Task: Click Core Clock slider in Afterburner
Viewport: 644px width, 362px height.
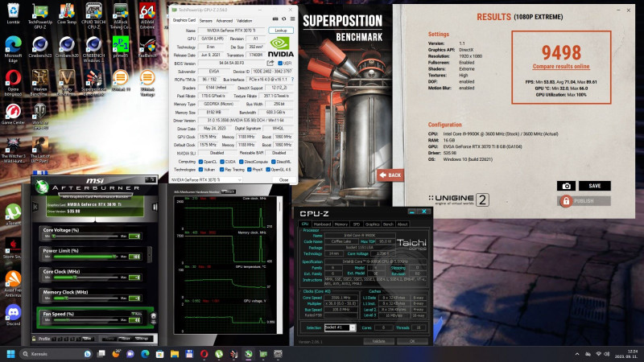Action: [x=85, y=278]
